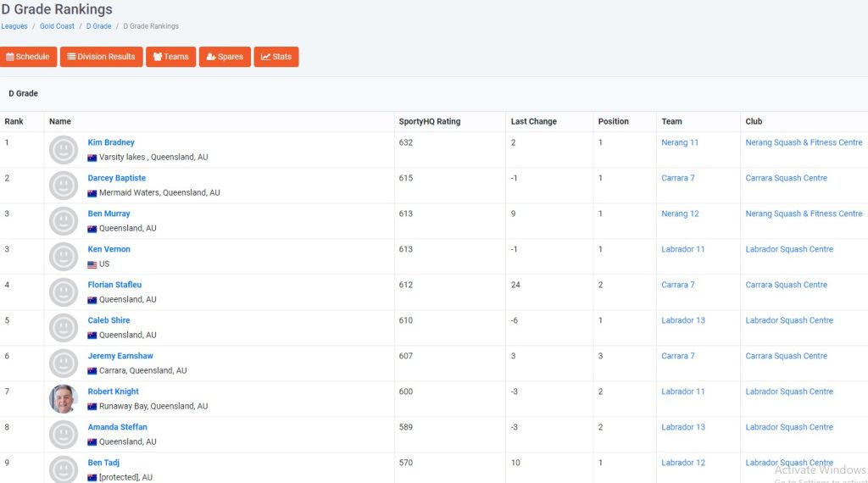The height and width of the screenshot is (483, 868).
Task: Open team Labrador 12
Action: pos(683,463)
